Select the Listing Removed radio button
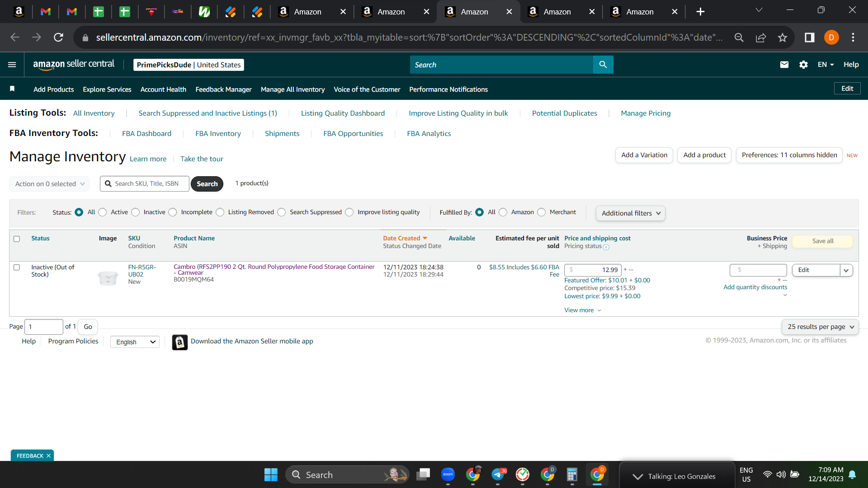Image resolution: width=868 pixels, height=488 pixels. 220,212
